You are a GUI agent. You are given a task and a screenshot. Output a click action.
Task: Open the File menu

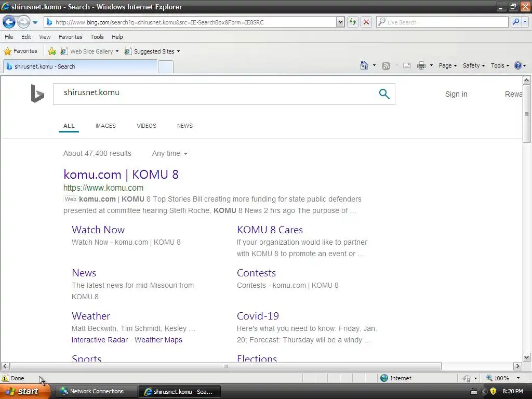click(x=9, y=37)
